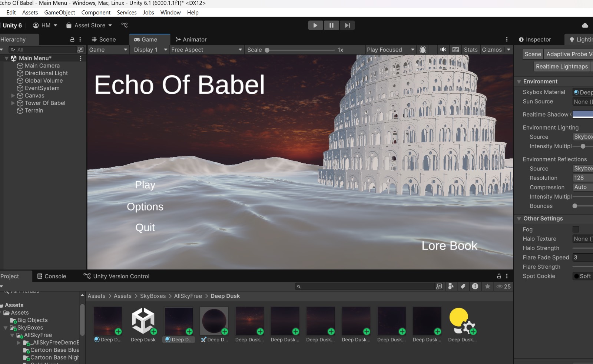Open the GameObject menu

(60, 12)
